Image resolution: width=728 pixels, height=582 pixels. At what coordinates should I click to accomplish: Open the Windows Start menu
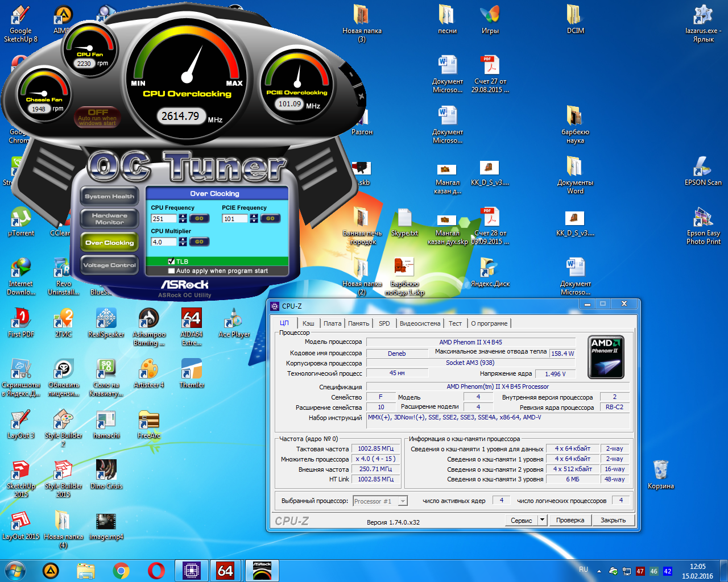point(15,571)
